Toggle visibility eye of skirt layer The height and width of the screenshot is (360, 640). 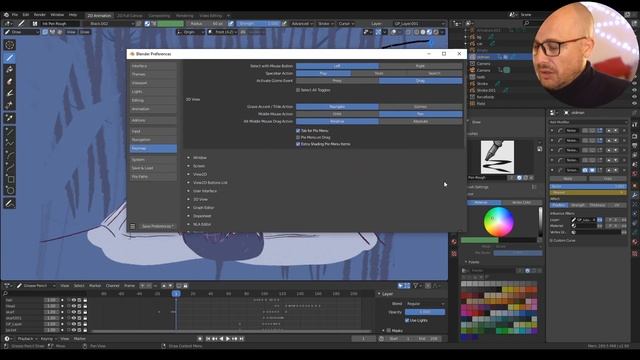(74, 312)
